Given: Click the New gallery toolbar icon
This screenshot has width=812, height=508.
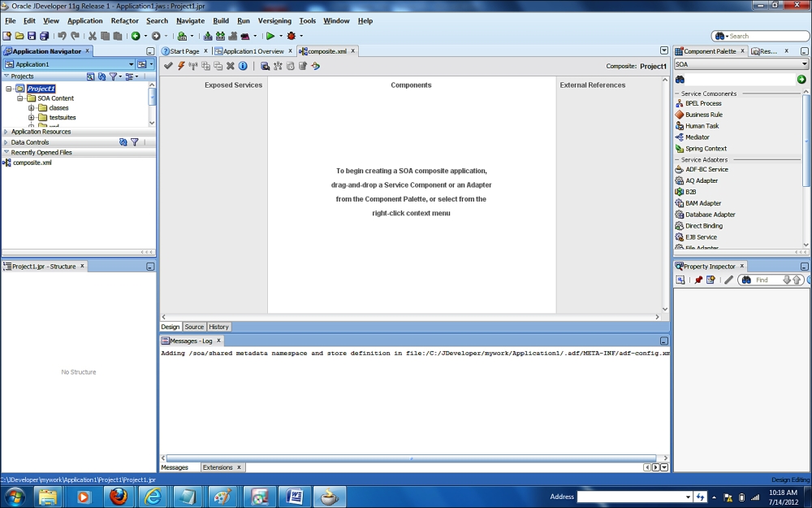Looking at the screenshot, I should [6, 36].
